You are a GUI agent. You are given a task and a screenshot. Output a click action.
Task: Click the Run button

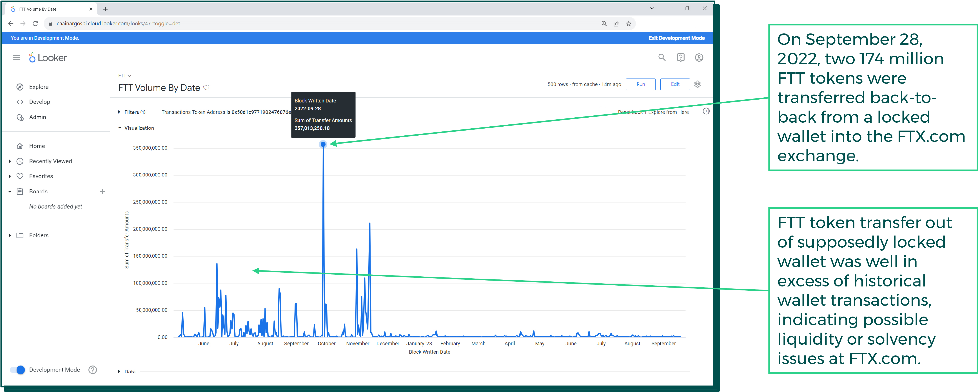pyautogui.click(x=640, y=84)
